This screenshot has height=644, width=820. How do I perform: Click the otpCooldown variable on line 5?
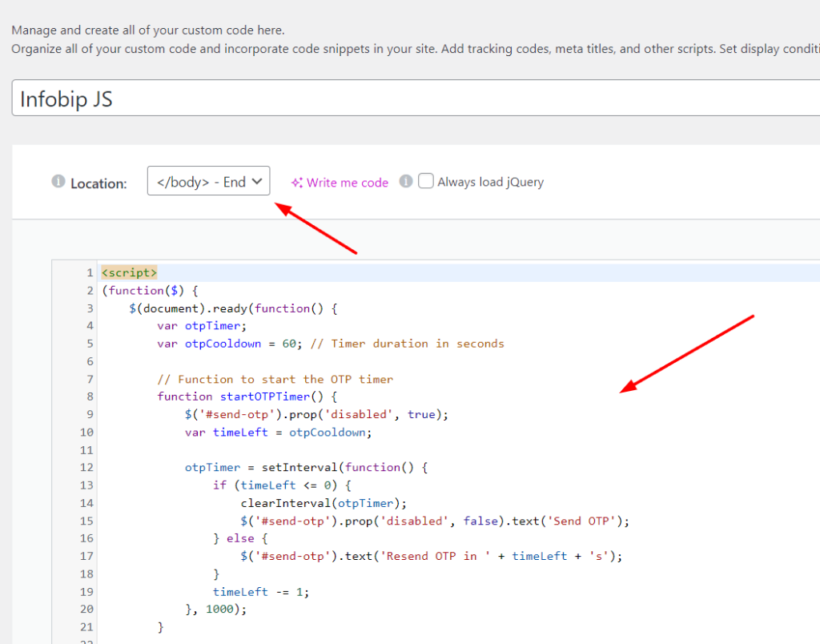223,343
